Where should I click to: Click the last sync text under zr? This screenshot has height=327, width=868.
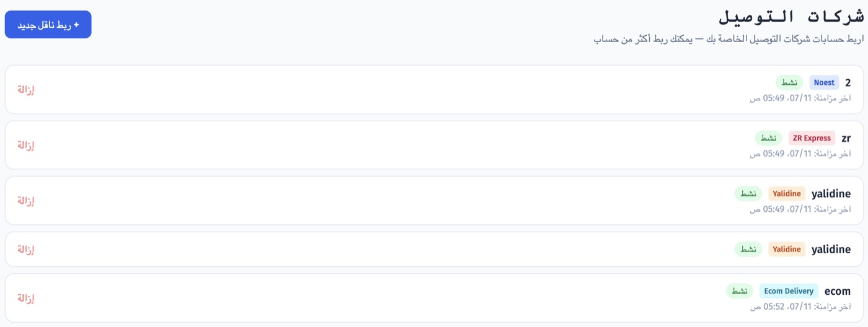[x=800, y=154]
